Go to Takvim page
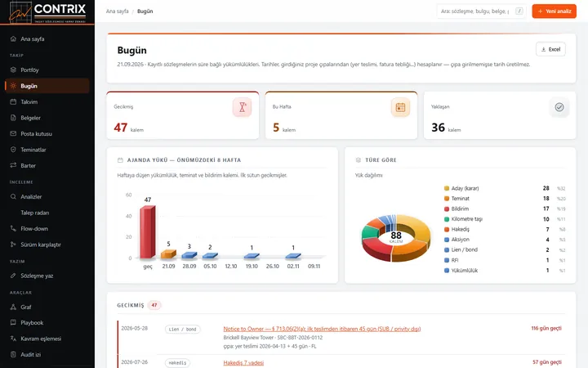This screenshot has height=368, width=588. click(47, 101)
